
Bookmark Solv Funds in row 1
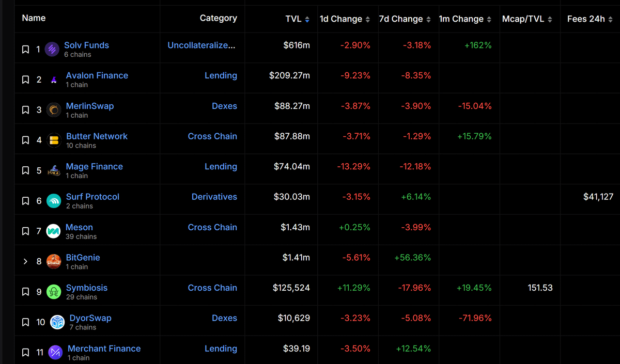click(x=25, y=50)
